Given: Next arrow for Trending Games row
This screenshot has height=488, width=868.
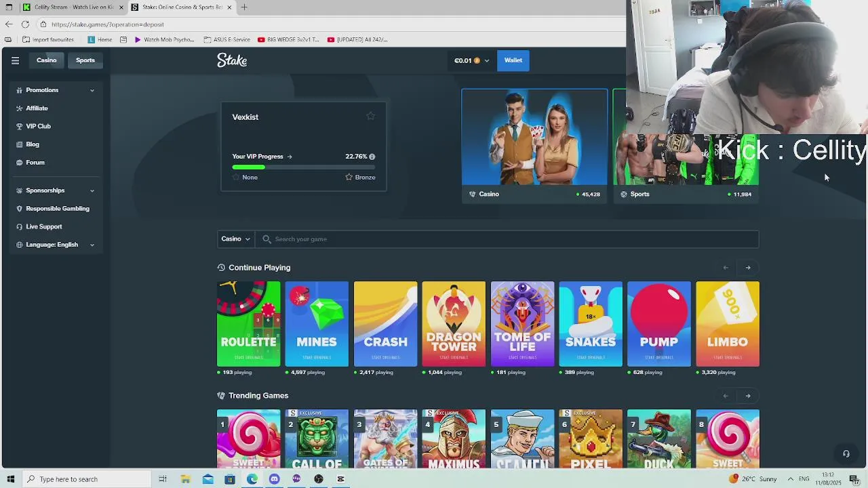Looking at the screenshot, I should 748,396.
